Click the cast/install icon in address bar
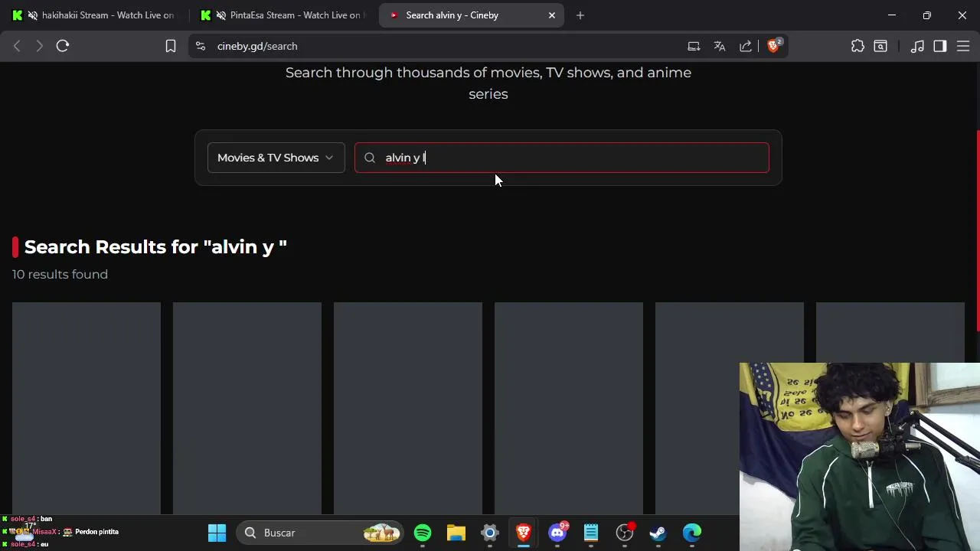Screen dimensions: 980x551 click(694, 46)
